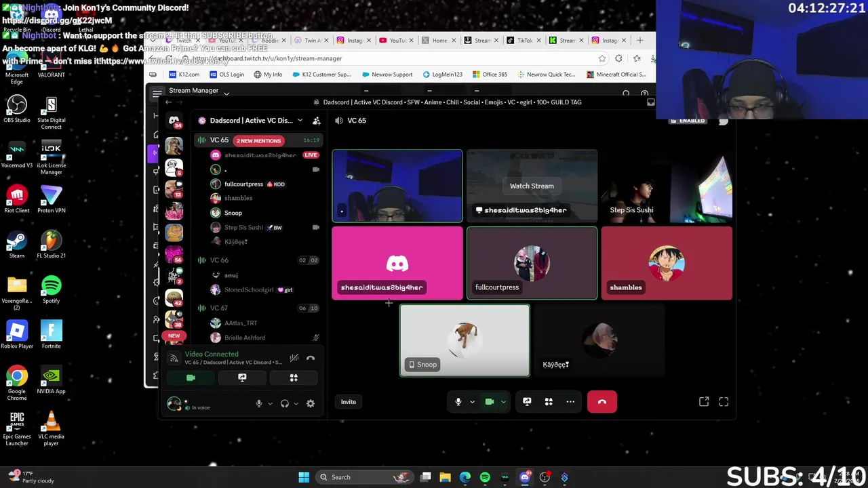Share your screen from call control bar
868x488 pixels.
(527, 402)
